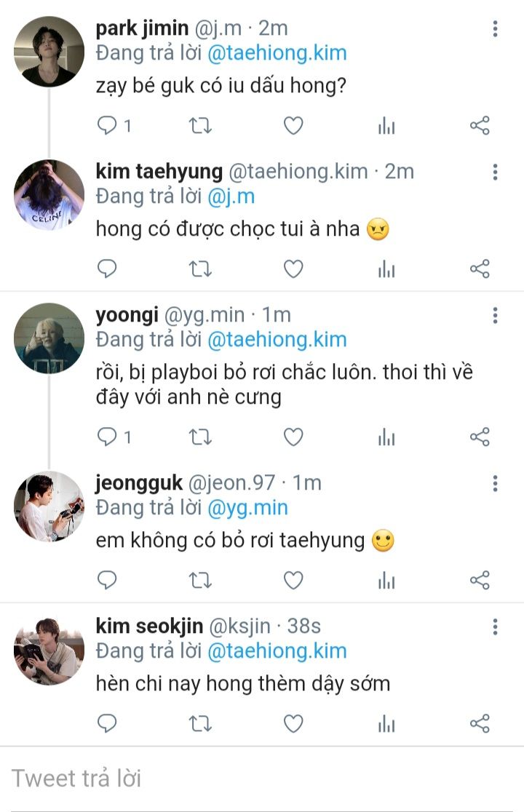This screenshot has height=812, width=524.
Task: View analytics on jeongguk's tweet
Action: point(386,580)
